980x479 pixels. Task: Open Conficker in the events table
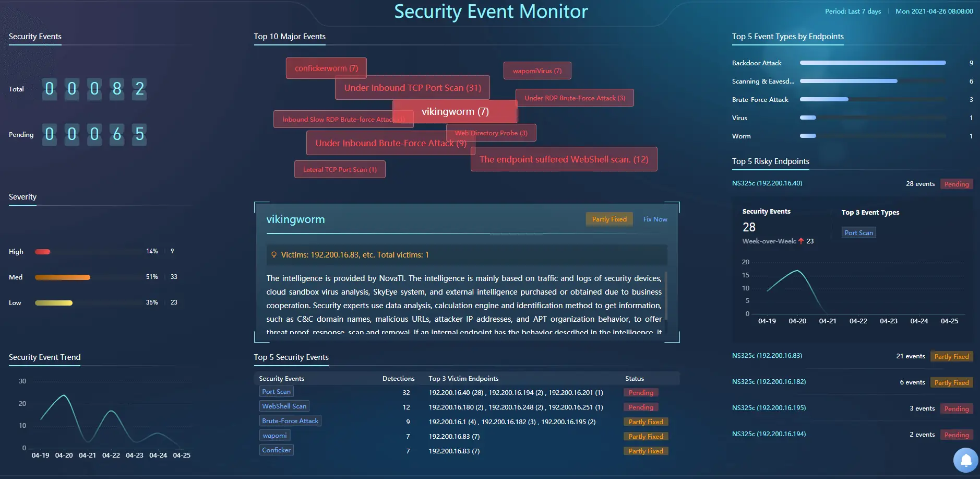coord(276,450)
